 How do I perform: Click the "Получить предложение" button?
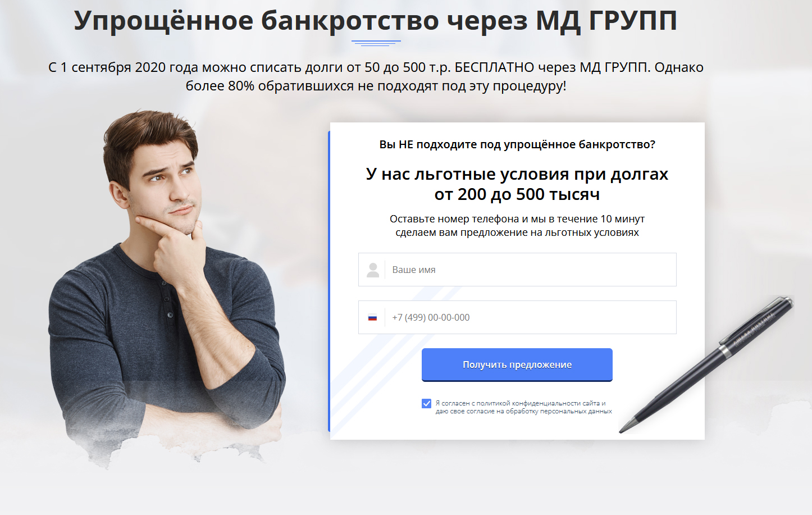tap(517, 364)
